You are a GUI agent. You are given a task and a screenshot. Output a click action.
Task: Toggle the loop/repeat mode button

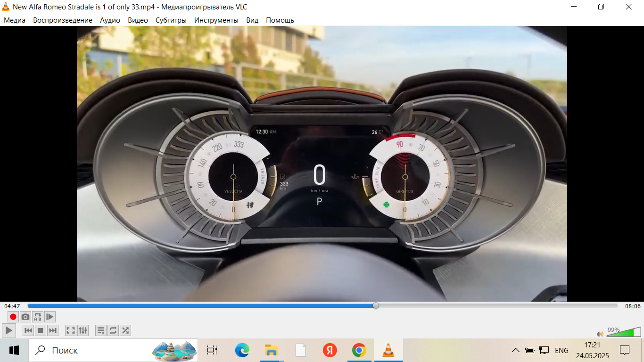tap(113, 330)
